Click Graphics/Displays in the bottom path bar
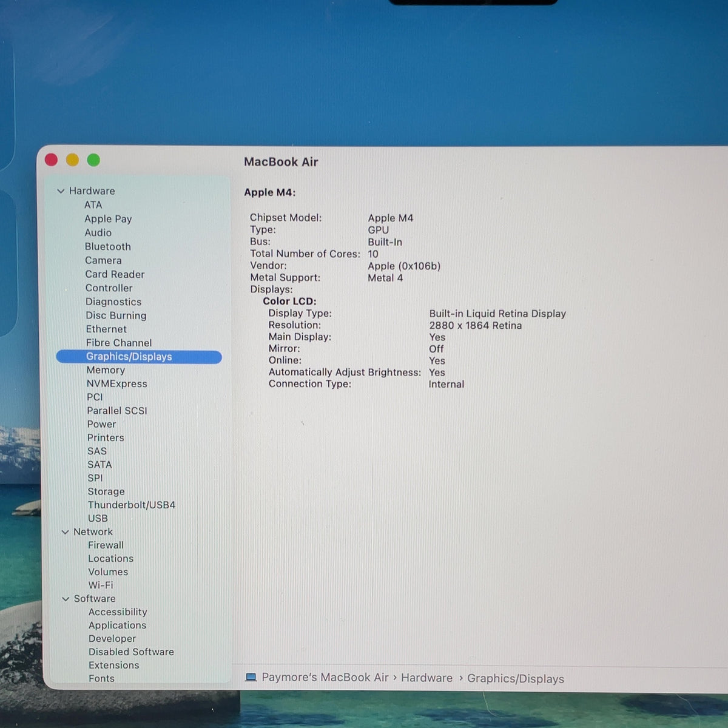 [x=516, y=679]
